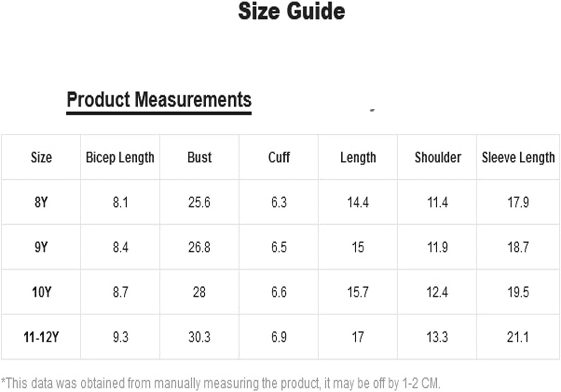
Task: Select the Bicep Length column header
Action: pyautogui.click(x=120, y=157)
